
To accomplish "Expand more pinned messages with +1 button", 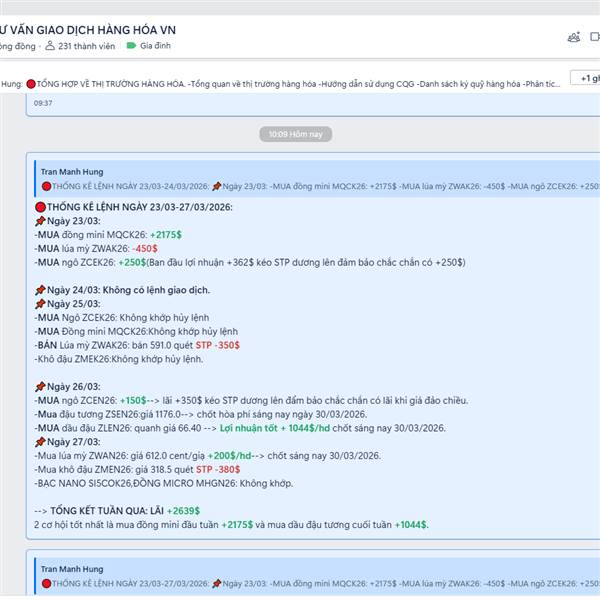I will coord(587,78).
